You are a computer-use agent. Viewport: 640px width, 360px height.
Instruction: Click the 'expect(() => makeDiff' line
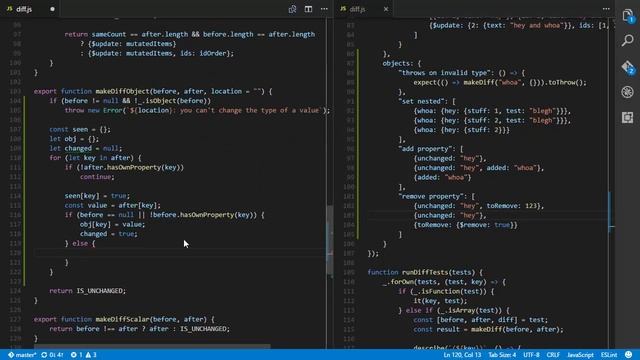point(500,82)
